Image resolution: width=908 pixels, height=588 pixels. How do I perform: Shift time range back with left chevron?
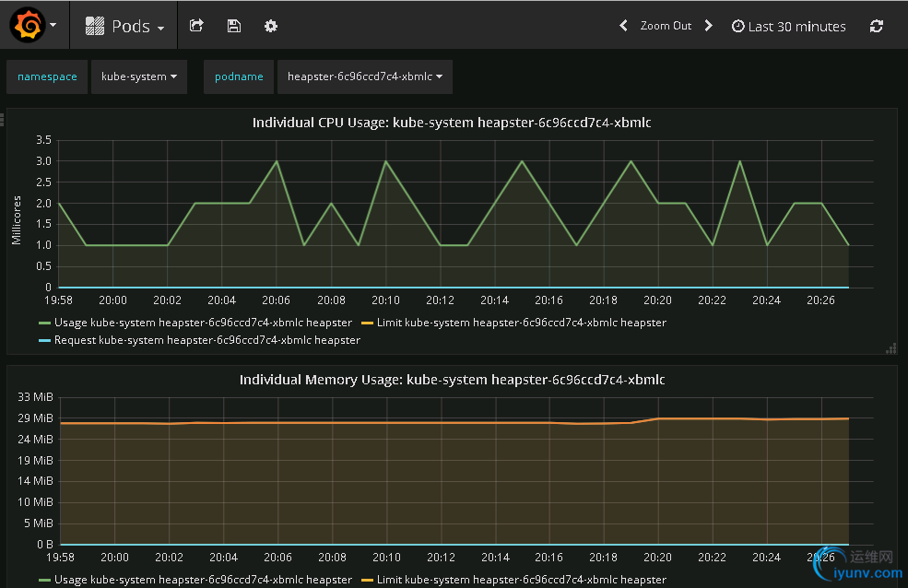(x=623, y=26)
